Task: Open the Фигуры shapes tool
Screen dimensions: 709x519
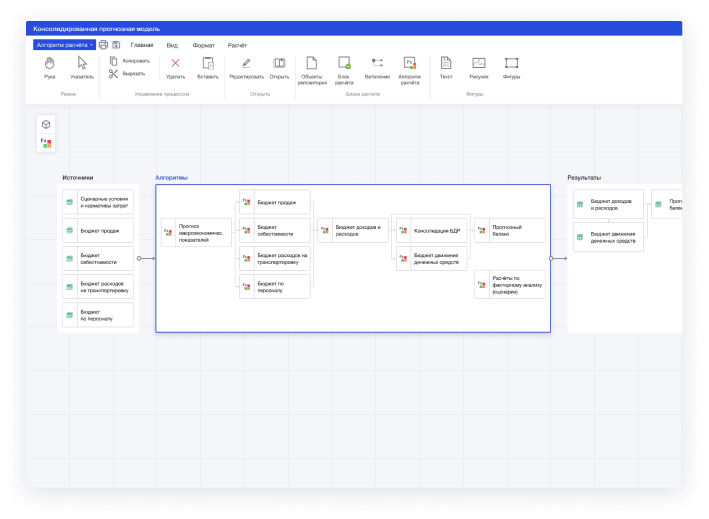Action: [511, 68]
